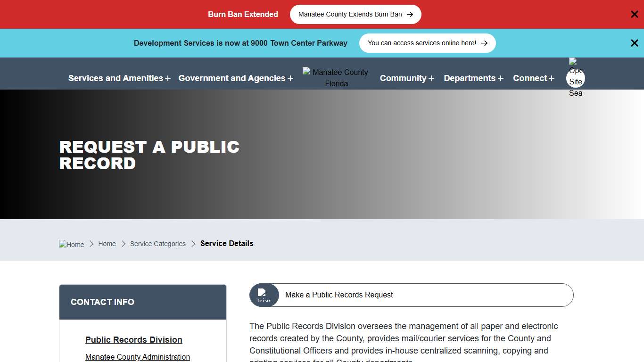644x362 pixels.
Task: Open the site search icon
Action: point(575,78)
